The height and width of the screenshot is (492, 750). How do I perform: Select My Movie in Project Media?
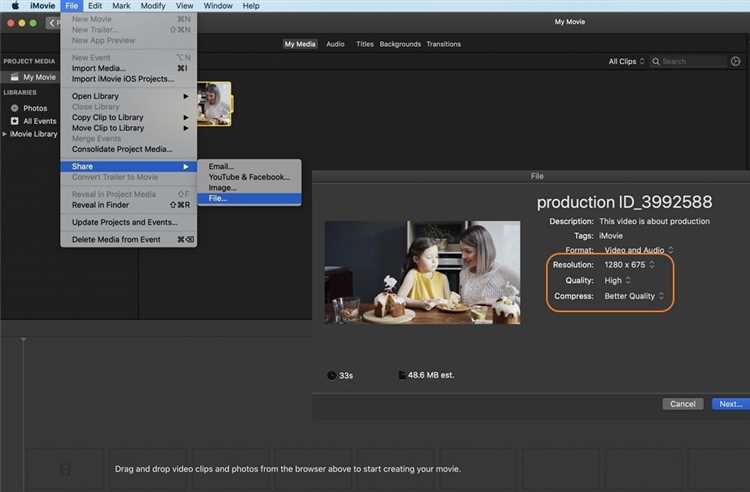click(x=39, y=77)
